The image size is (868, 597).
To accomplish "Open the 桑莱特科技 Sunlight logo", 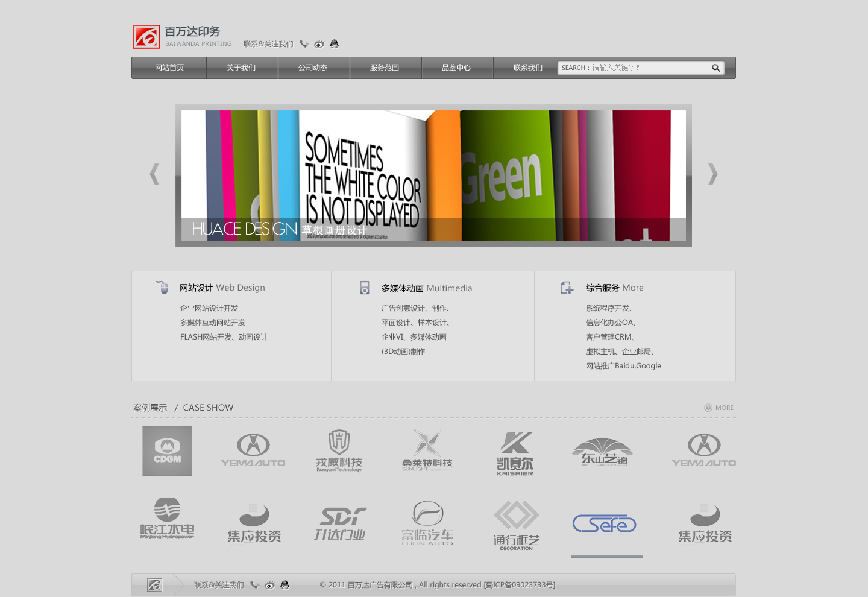I will (x=427, y=451).
